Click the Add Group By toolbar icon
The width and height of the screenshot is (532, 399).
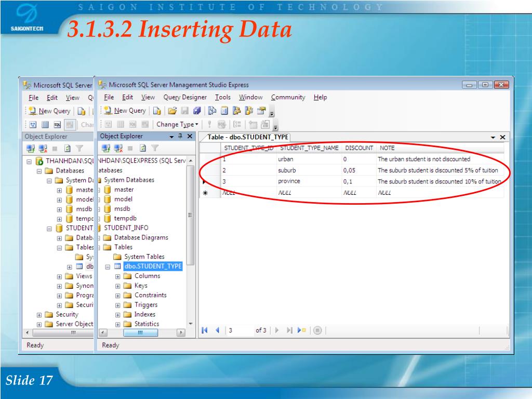(237, 125)
